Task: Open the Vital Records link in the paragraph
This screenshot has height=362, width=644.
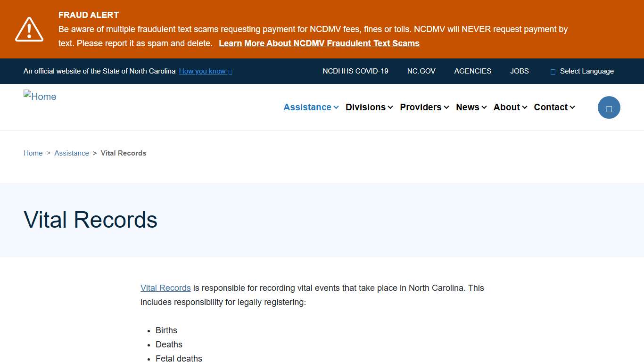Action: point(165,288)
